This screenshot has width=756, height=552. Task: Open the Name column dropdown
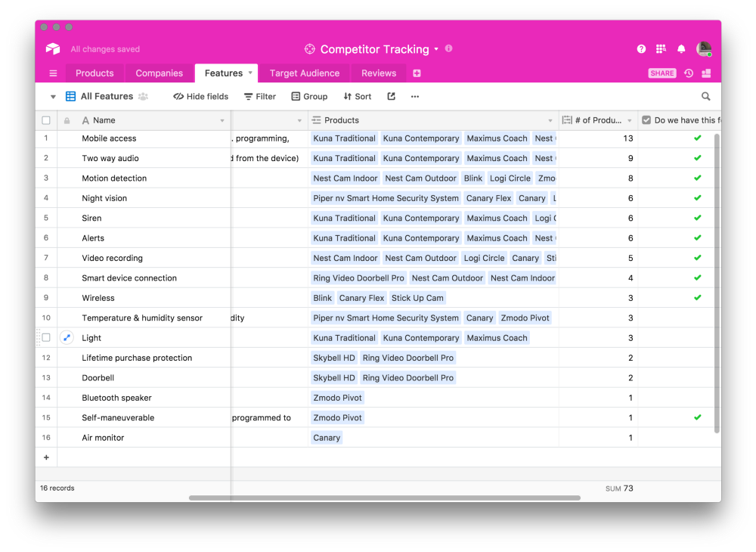pyautogui.click(x=222, y=120)
